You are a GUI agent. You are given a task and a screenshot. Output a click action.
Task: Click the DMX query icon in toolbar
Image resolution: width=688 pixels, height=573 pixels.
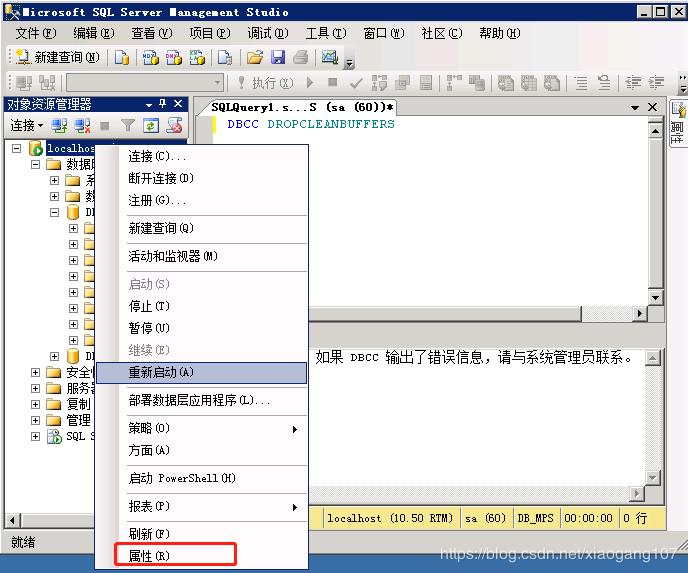click(174, 57)
